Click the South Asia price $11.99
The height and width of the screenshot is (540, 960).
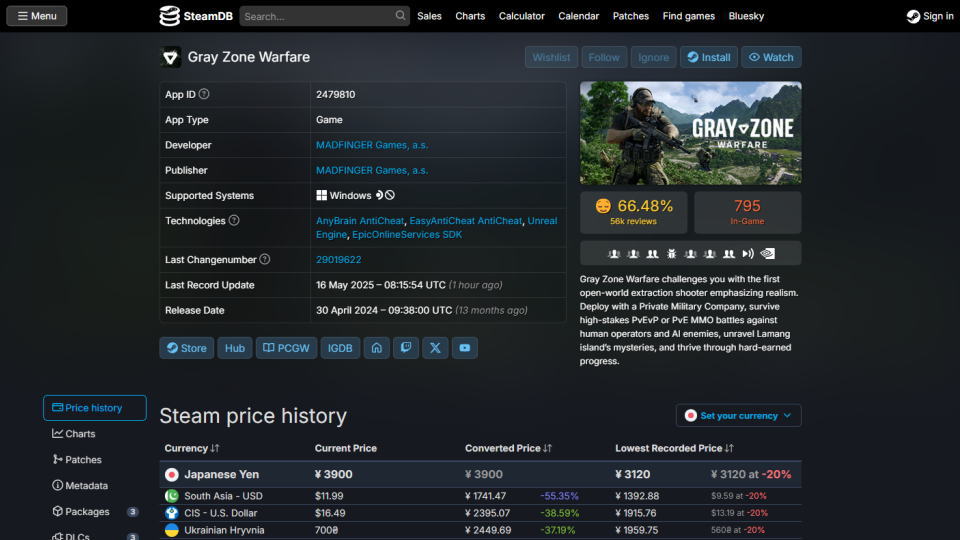click(x=329, y=496)
